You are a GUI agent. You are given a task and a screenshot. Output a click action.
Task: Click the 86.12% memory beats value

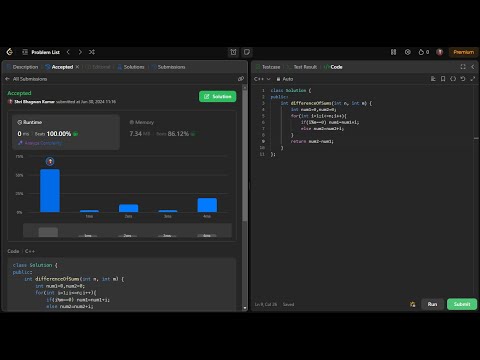click(178, 134)
